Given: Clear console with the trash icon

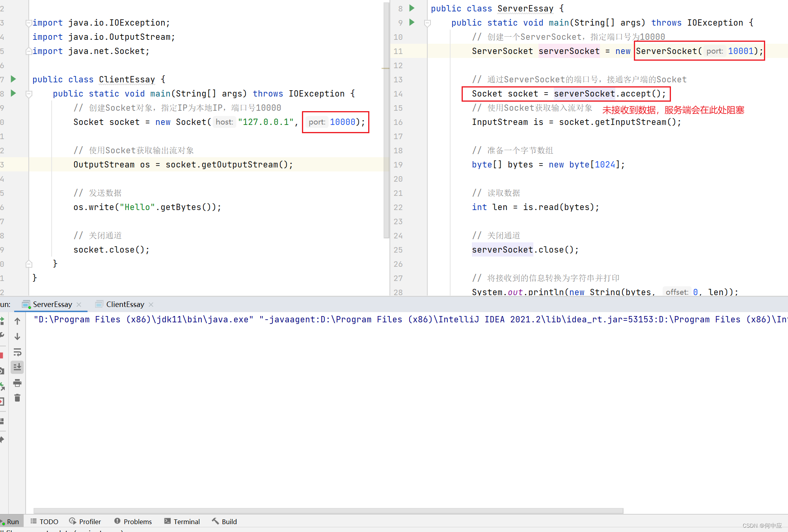Looking at the screenshot, I should 17,398.
